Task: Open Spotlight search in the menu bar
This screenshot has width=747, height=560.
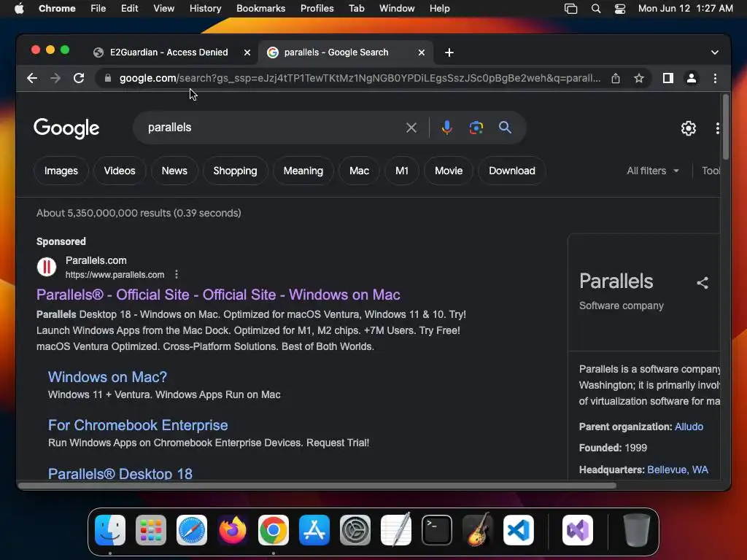Action: click(595, 9)
